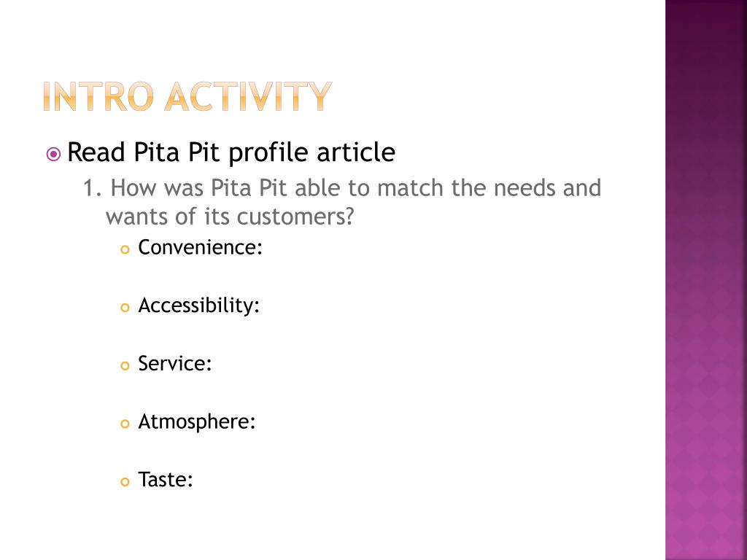The width and height of the screenshot is (747, 560).
Task: Click the orange bullet next to Convenience
Action: pos(125,249)
